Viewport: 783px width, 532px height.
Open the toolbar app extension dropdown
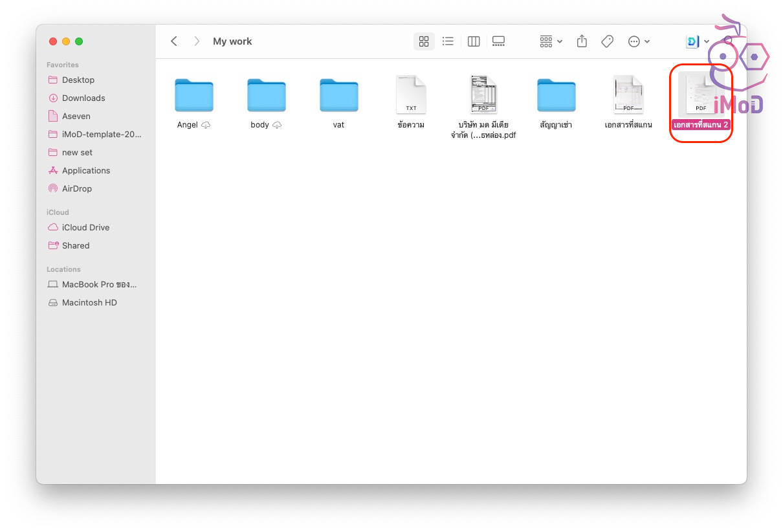[698, 41]
